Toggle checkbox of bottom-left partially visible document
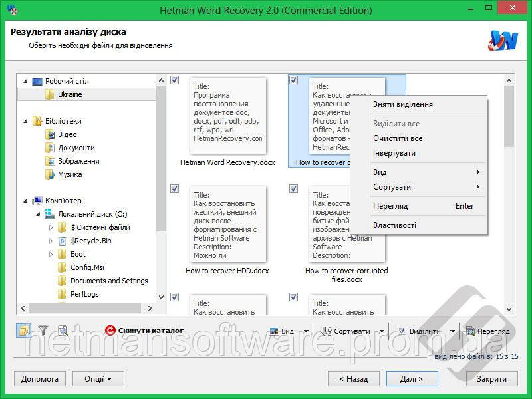Screen dimensions: 532x399 coord(174,297)
